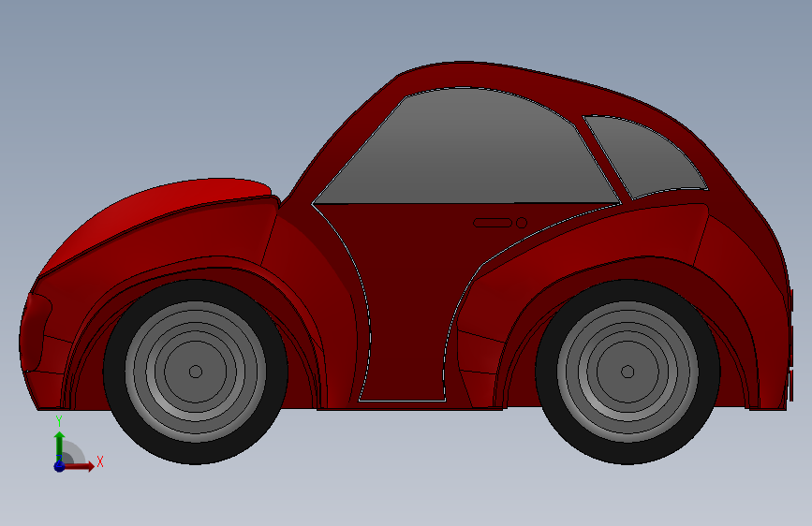Click the round door lock

[522, 223]
